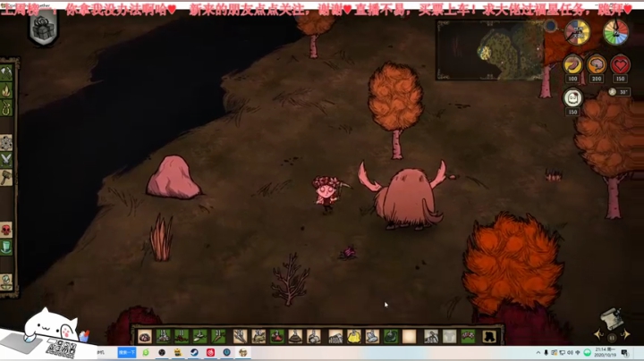Open the Fire crafting tab (flame icon)
Image resolution: width=644 pixels, height=361 pixels.
6,90
